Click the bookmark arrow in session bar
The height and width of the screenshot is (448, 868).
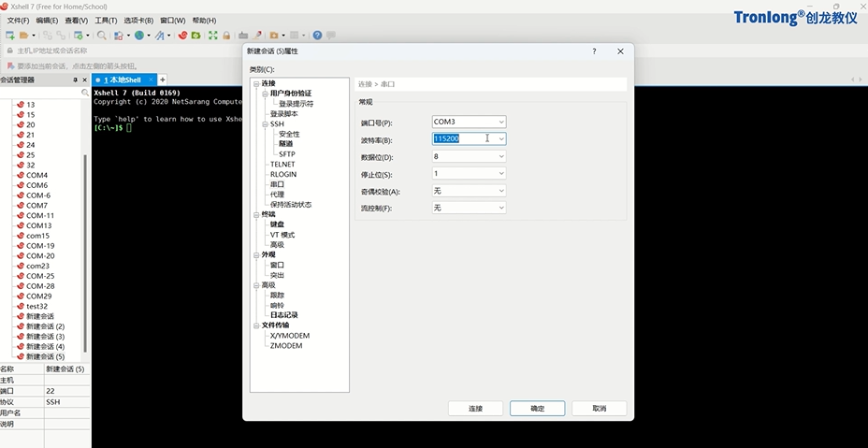pos(9,65)
